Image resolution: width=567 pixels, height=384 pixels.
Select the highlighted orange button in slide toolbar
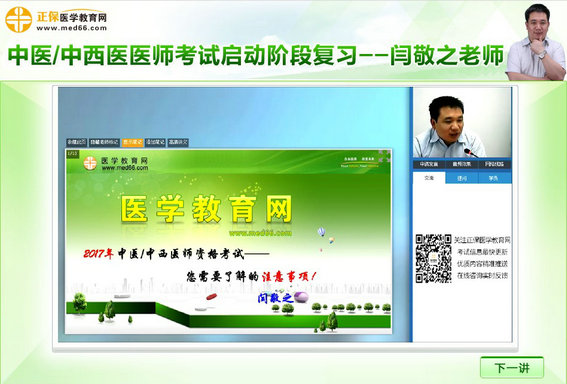tap(132, 142)
